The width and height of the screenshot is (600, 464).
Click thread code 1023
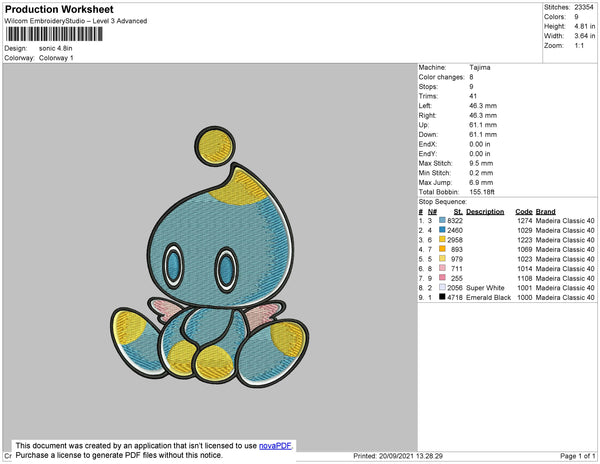(525, 259)
